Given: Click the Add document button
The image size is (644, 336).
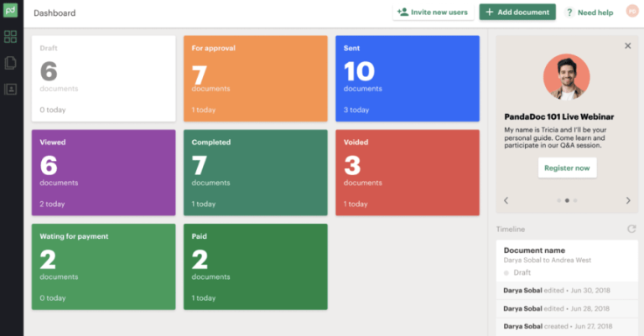Looking at the screenshot, I should coord(517,13).
